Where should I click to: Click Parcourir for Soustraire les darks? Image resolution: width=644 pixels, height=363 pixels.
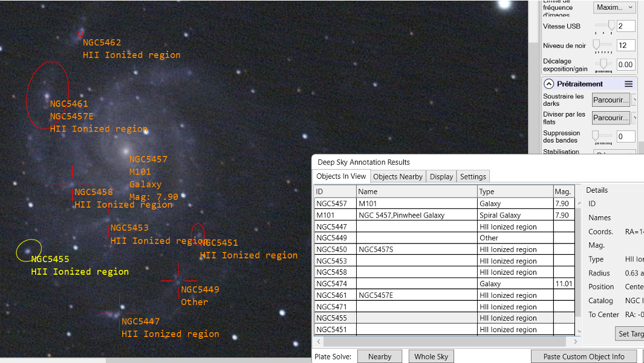click(611, 100)
